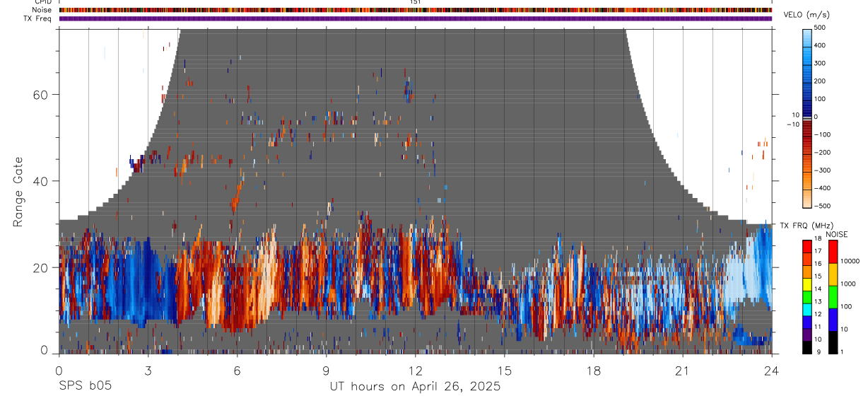Screen dimensions: 868x401
Task: Click the 12 UT hour axis tick label
Action: point(416,371)
